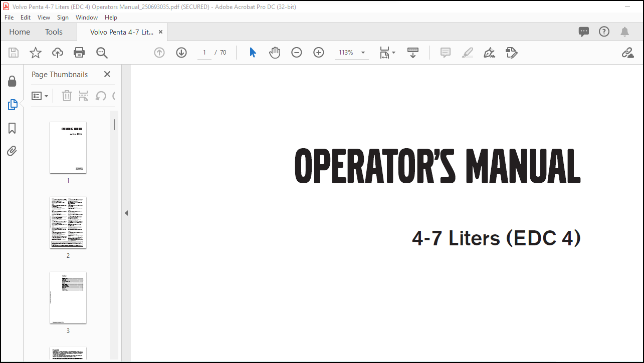Screen dimensions: 644x363
Task: Select page 2 thumbnail
Action: tap(68, 223)
